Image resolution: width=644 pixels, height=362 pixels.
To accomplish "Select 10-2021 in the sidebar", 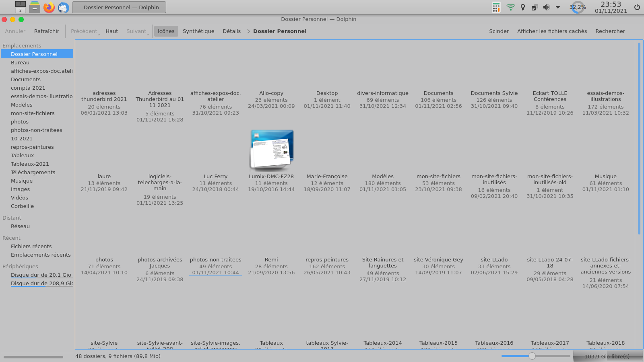I will [x=37, y=138].
